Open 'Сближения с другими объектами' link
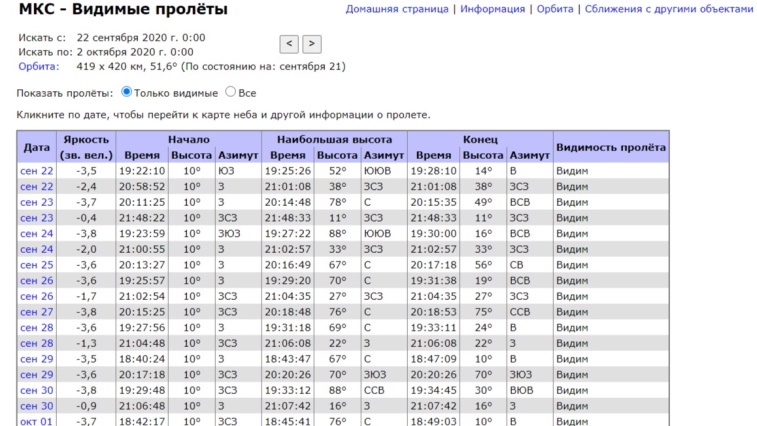The height and width of the screenshot is (426, 757). [x=668, y=9]
